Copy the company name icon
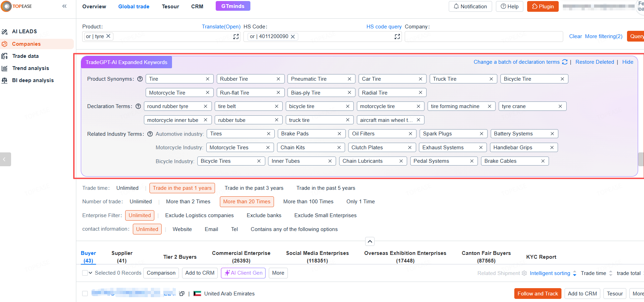The height and width of the screenshot is (302, 644). click(182, 294)
